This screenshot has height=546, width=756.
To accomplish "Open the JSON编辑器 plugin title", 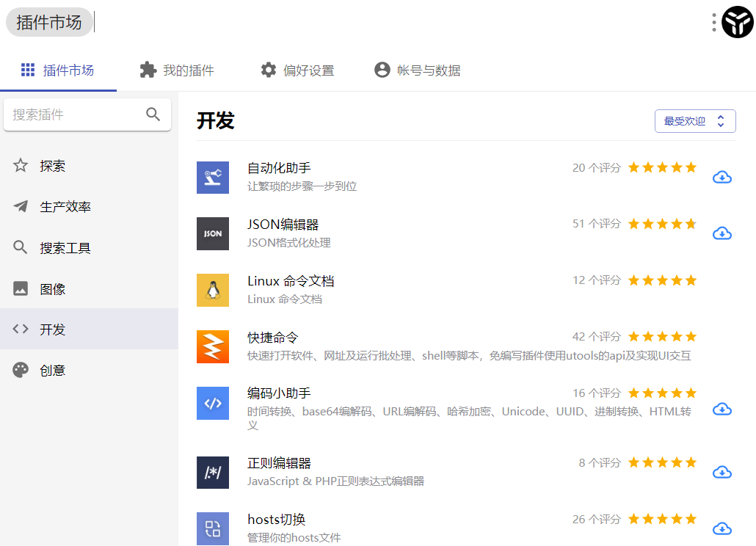I will point(283,225).
